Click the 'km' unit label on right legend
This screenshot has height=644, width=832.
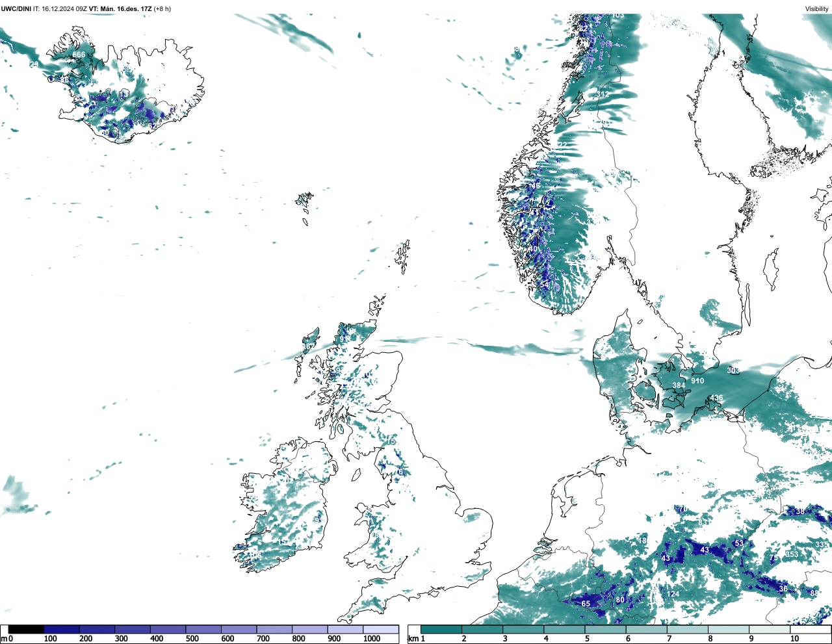(x=413, y=639)
